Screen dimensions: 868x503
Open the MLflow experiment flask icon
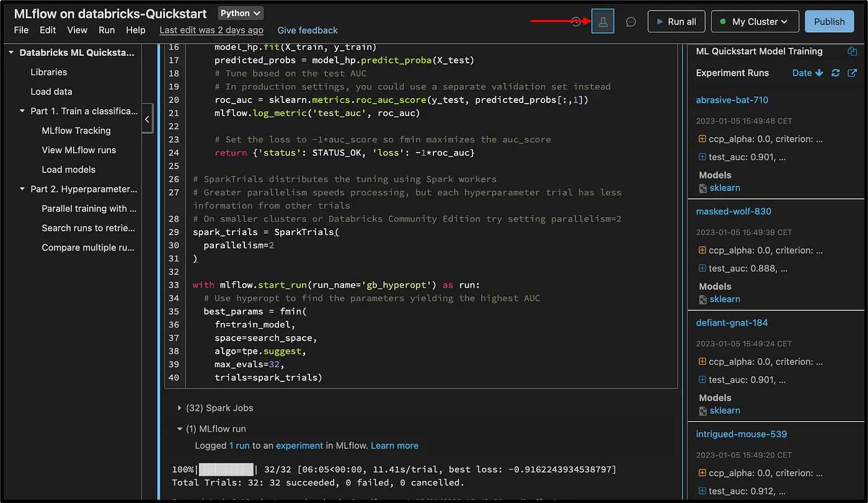click(x=602, y=21)
